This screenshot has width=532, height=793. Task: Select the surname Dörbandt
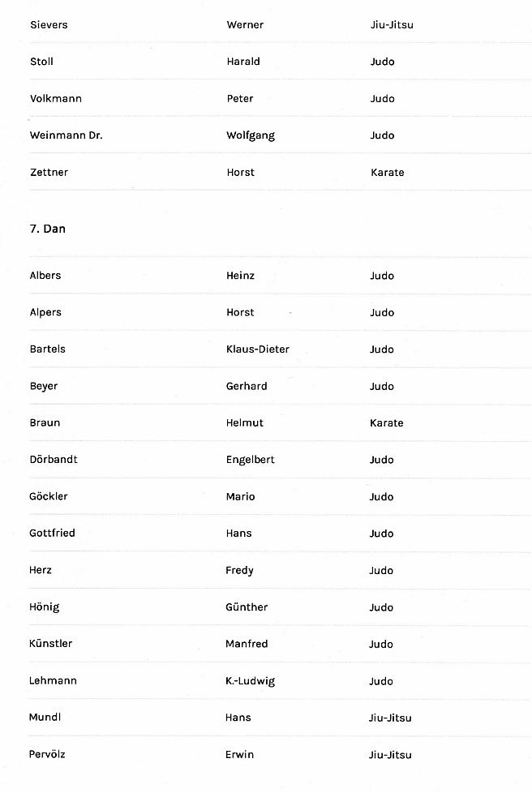[54, 460]
